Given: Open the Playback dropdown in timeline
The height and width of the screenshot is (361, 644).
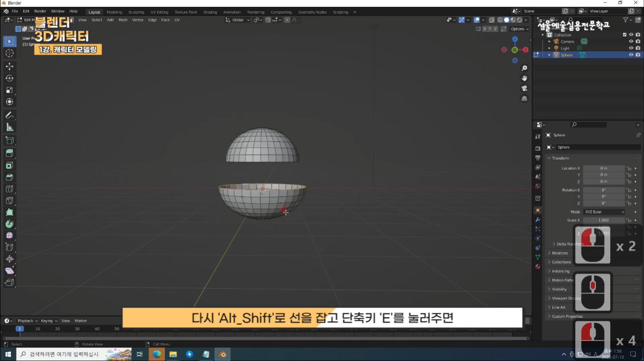Looking at the screenshot, I should tap(27, 321).
